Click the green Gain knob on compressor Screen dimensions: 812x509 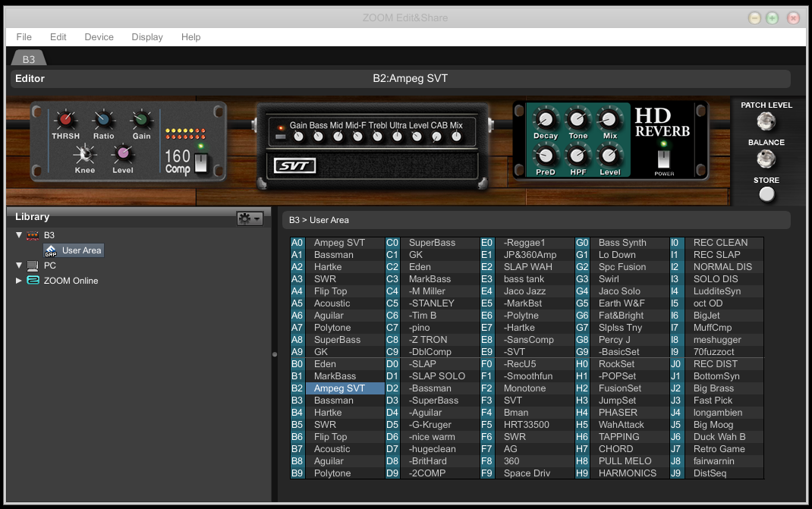pos(141,120)
